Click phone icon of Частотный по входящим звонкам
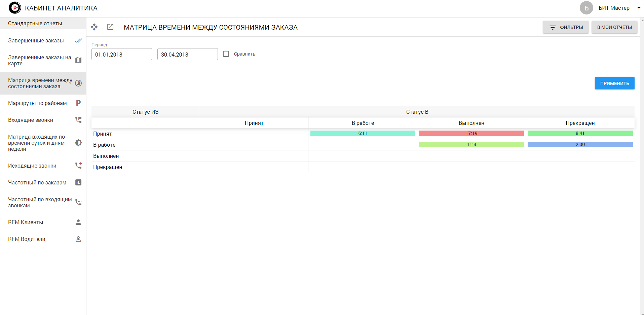 pos(78,202)
